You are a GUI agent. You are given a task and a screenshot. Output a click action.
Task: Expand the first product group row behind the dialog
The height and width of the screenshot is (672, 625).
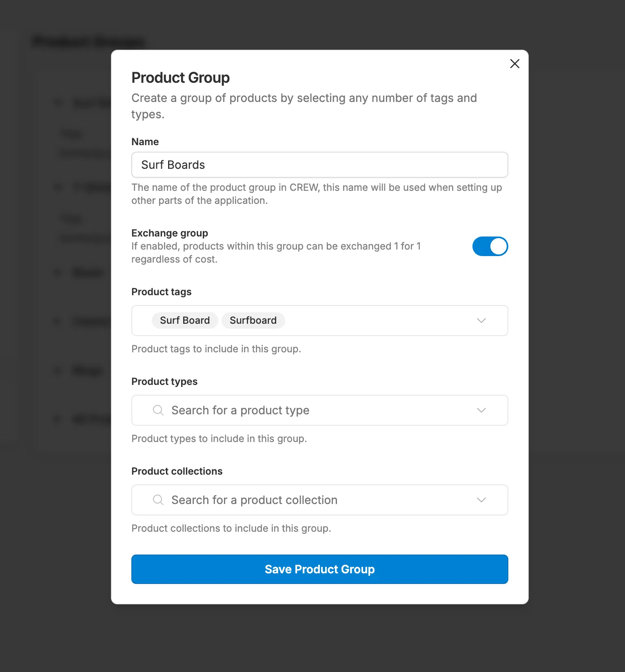[x=58, y=103]
